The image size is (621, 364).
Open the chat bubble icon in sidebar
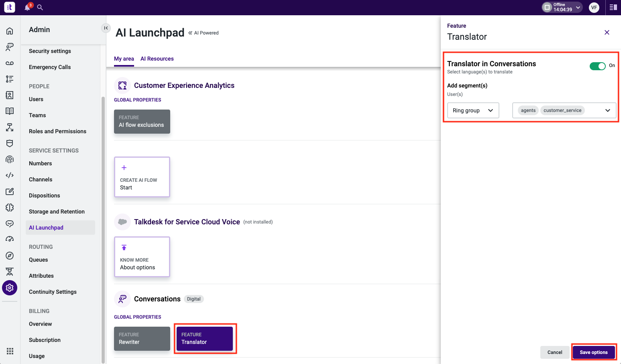point(10,224)
